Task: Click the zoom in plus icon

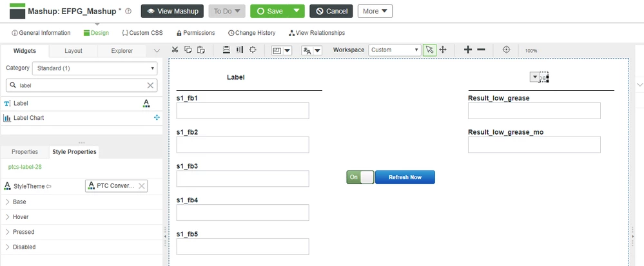Action: pyautogui.click(x=468, y=50)
